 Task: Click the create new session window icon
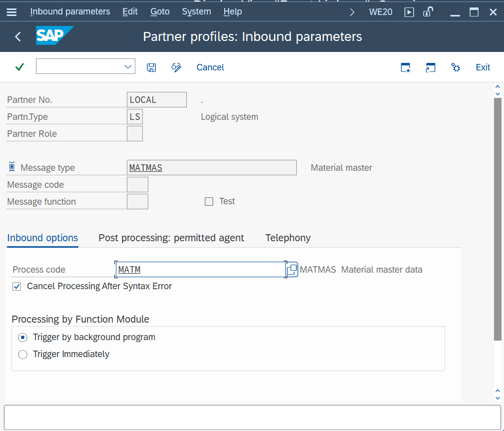pyautogui.click(x=406, y=67)
